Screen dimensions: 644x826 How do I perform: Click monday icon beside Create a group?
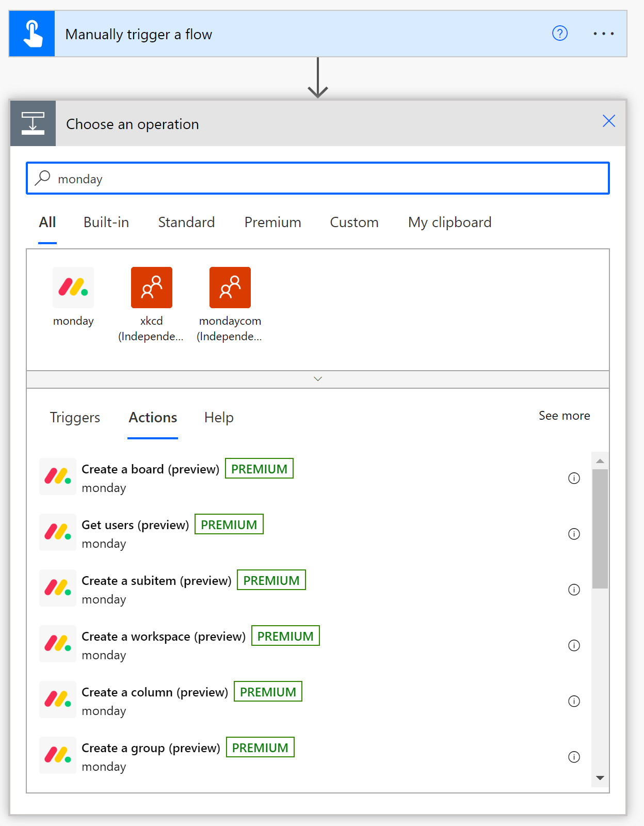[58, 755]
